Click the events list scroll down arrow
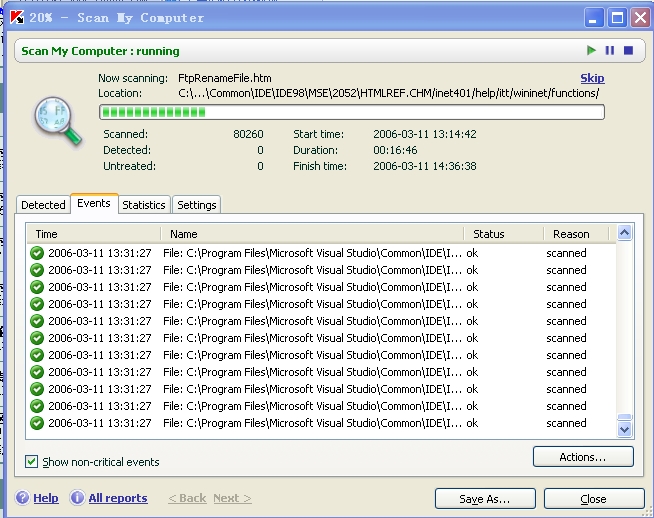 (x=624, y=429)
